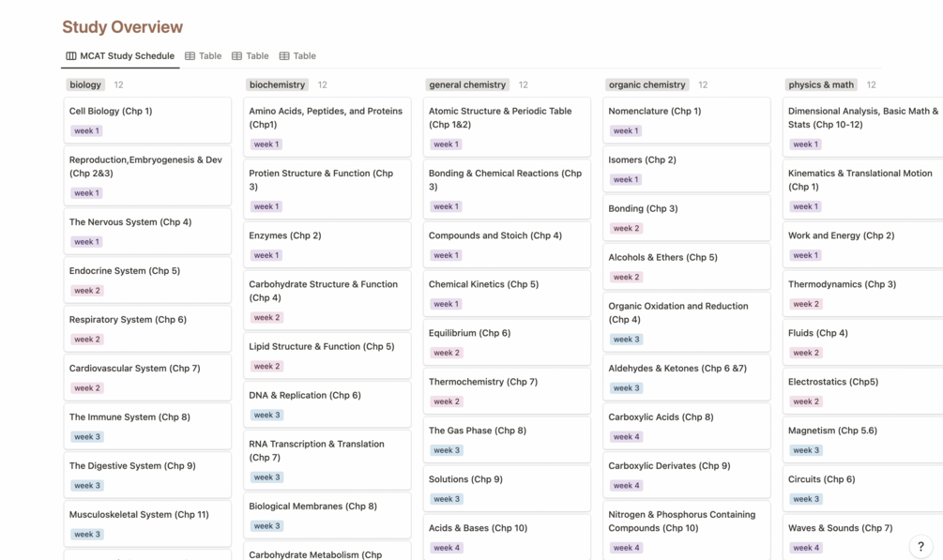Viewport: 943px width, 560px height.
Task: Open Cardiovascular System (Chp 7) card
Action: pos(147,378)
